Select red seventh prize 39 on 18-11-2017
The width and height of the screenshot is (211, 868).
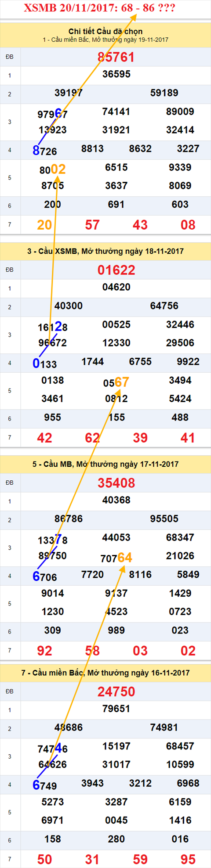(x=140, y=438)
